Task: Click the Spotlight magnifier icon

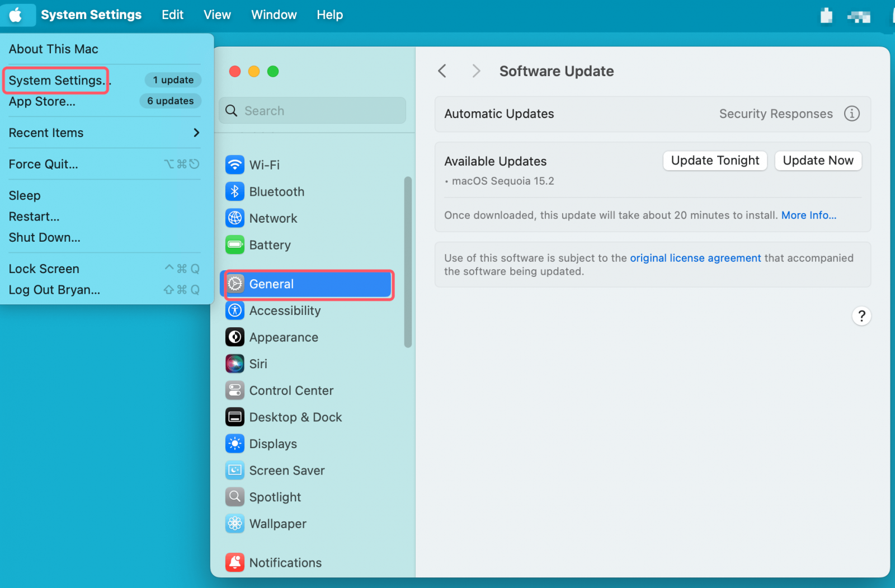Action: [x=235, y=497]
